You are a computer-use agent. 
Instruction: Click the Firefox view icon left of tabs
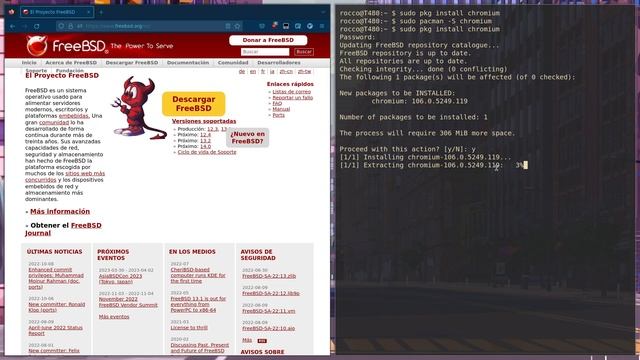click(11, 12)
